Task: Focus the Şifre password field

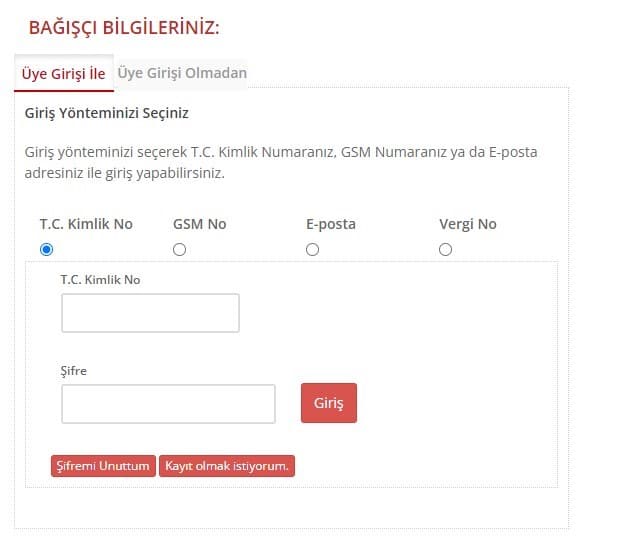Action: (168, 404)
